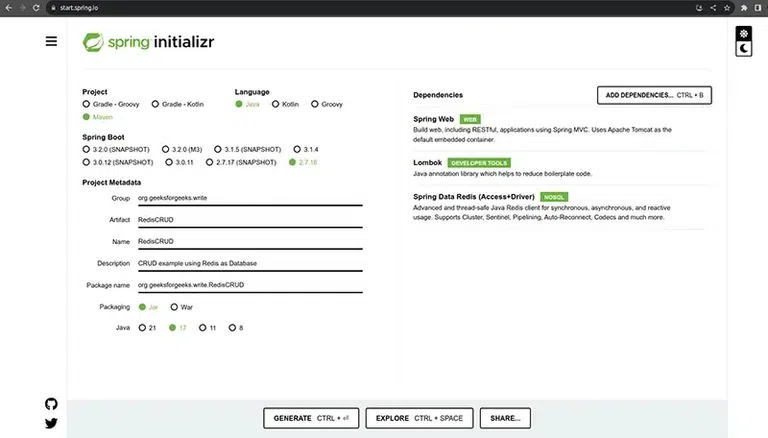Open the hamburger side menu
This screenshot has height=438, width=768.
click(x=51, y=41)
